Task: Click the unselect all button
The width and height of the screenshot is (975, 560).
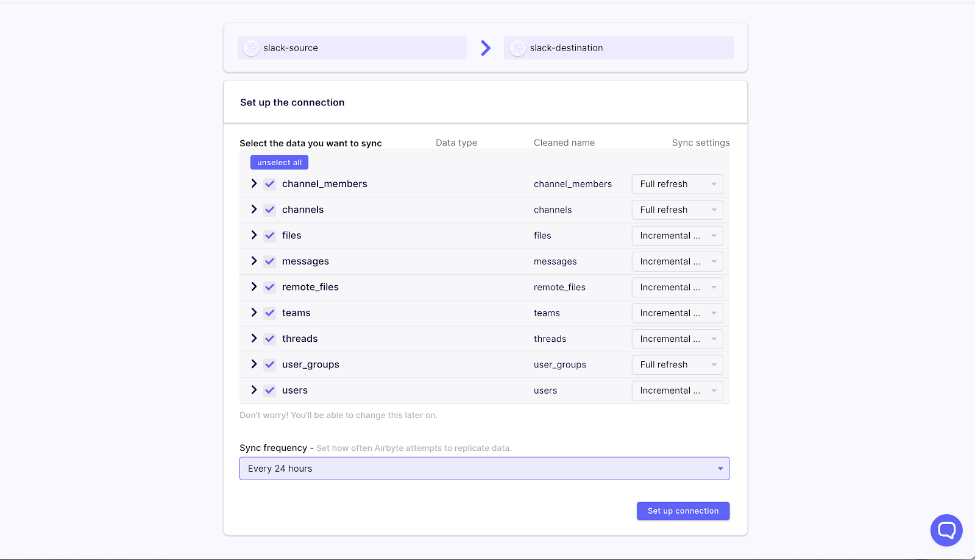Action: pos(278,161)
